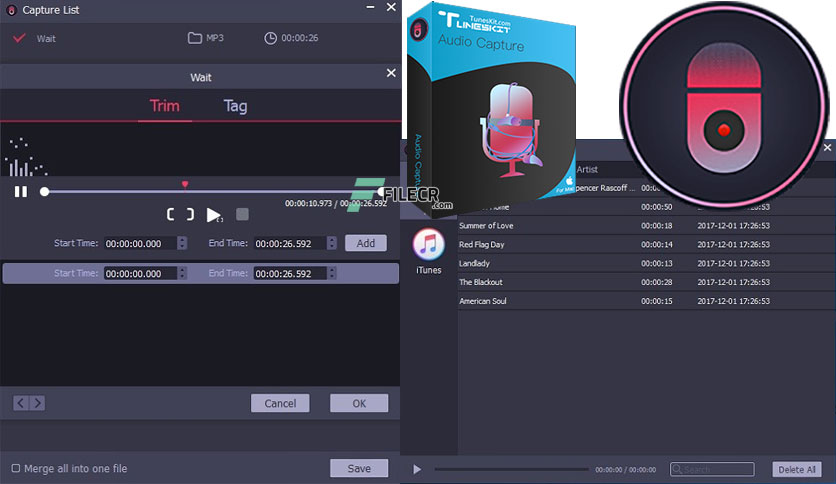The width and height of the screenshot is (836, 484).
Task: Close the Wait trim dialog
Action: pyautogui.click(x=391, y=73)
